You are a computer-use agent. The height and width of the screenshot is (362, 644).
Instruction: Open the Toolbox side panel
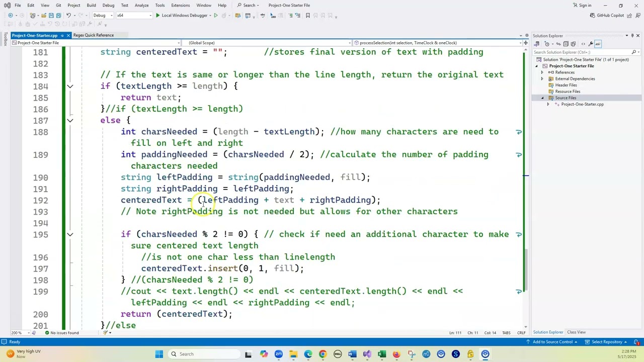[x=6, y=39]
